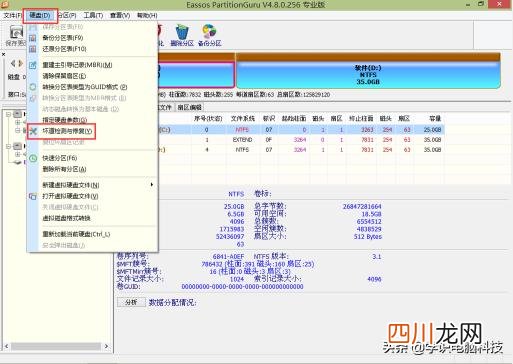Go to previous disk with left arrow
This screenshot has width=513, height=364.
(x=13, y=63)
